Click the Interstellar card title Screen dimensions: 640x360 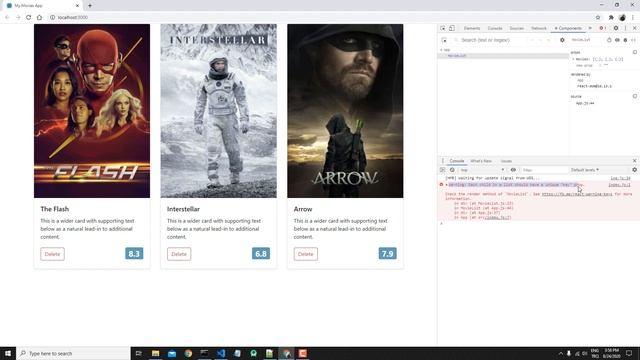(x=183, y=209)
